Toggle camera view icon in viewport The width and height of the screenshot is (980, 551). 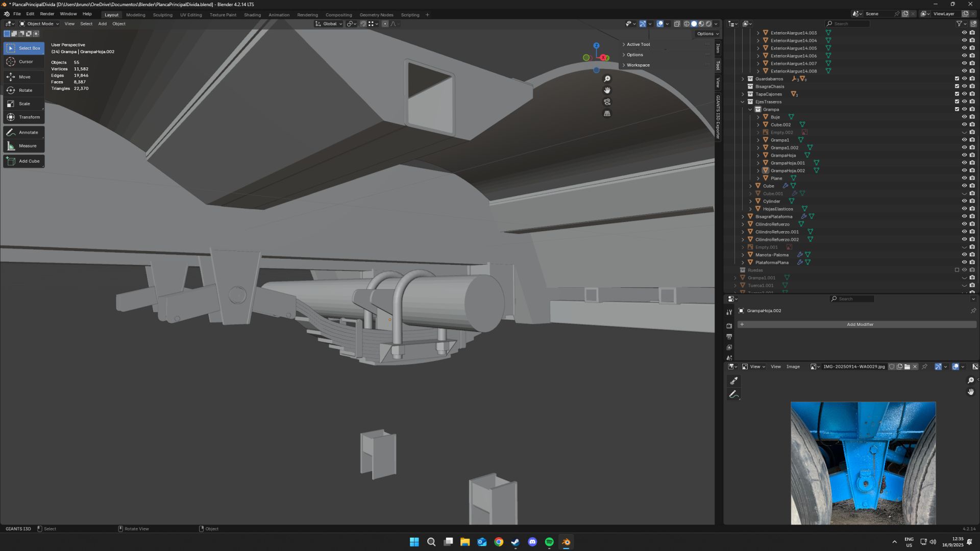[x=607, y=102]
